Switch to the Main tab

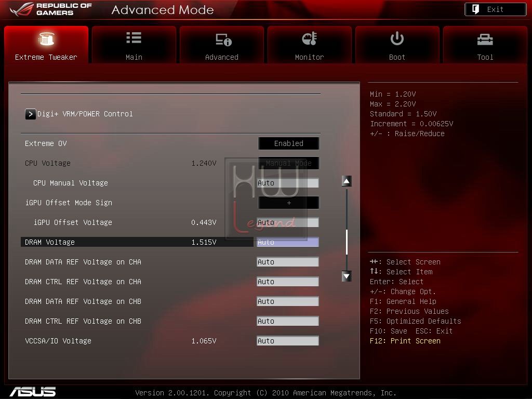click(x=134, y=45)
